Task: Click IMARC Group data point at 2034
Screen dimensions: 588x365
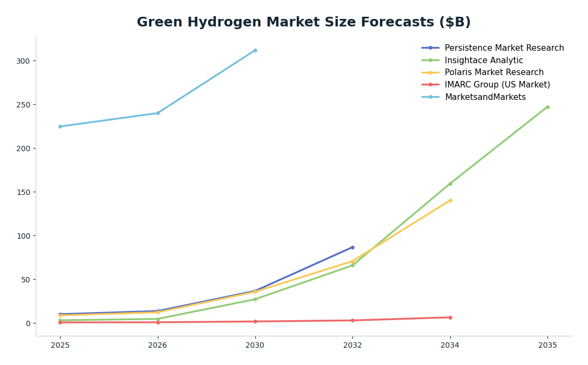Action: 450,317
